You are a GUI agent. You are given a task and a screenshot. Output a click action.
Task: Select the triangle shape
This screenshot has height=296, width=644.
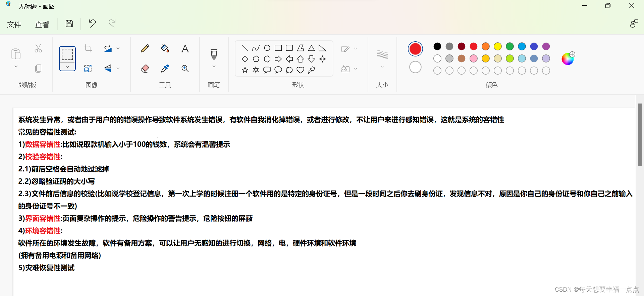point(311,48)
